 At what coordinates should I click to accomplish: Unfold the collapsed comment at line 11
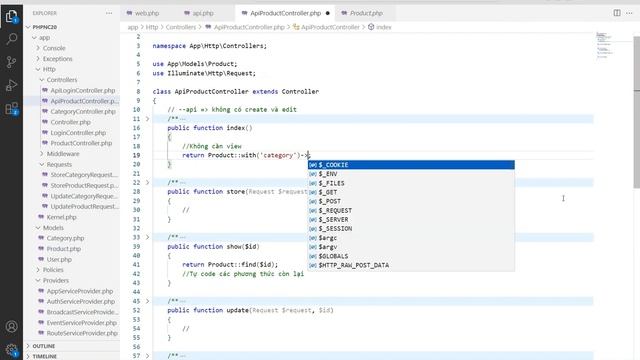(x=148, y=119)
